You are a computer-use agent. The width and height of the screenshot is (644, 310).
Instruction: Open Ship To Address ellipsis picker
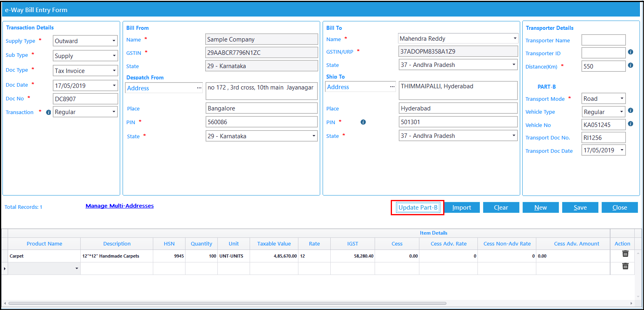click(392, 87)
